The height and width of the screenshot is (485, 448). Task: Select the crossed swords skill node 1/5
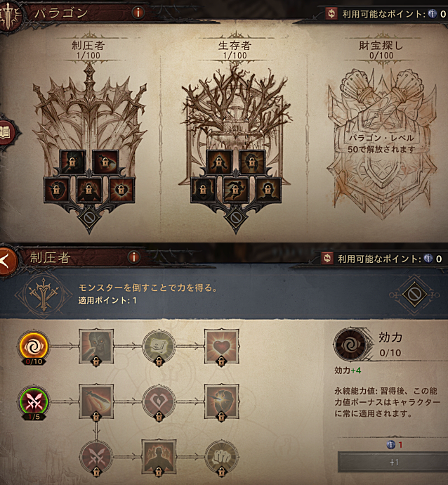[34, 403]
